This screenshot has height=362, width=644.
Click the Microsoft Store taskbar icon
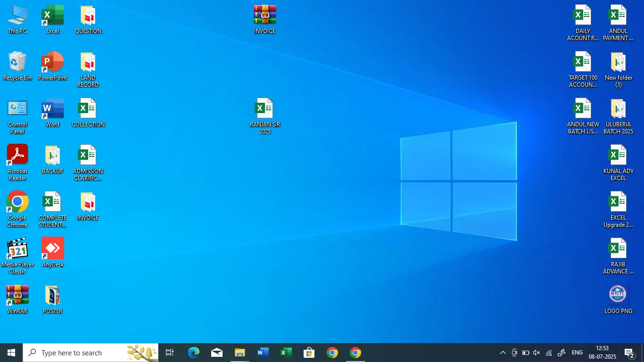(x=309, y=353)
